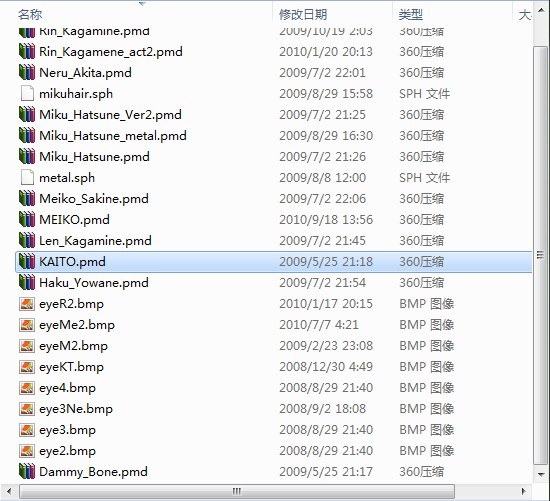The image size is (550, 501).
Task: Select the eye3Ne.bmp image icon
Action: [27, 409]
